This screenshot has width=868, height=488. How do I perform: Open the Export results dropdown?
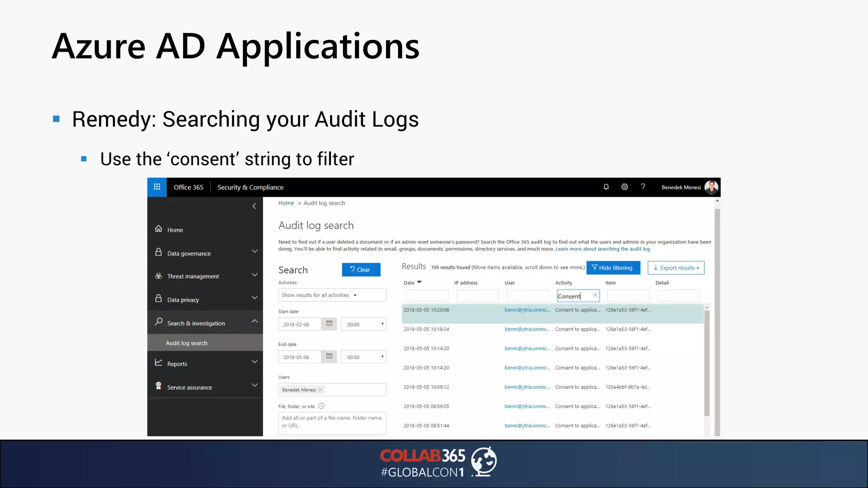(x=676, y=268)
